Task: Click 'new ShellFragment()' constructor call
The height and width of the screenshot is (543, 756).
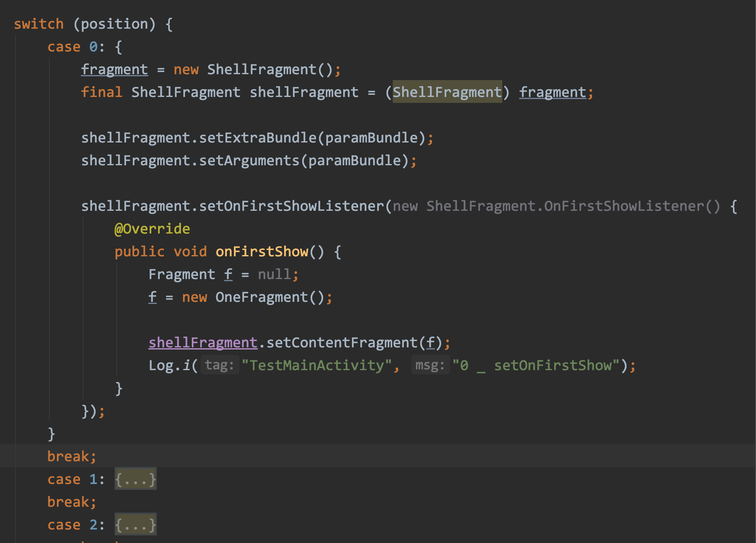Action: [x=253, y=70]
